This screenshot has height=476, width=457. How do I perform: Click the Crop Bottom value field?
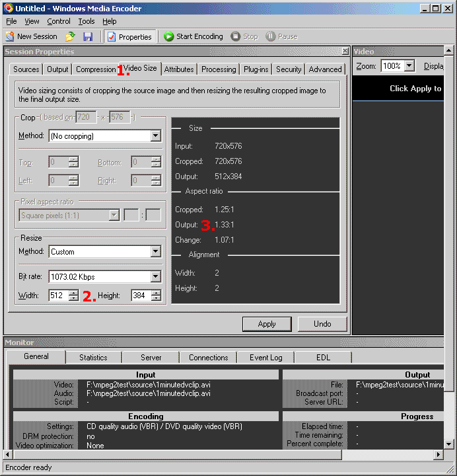(x=141, y=162)
